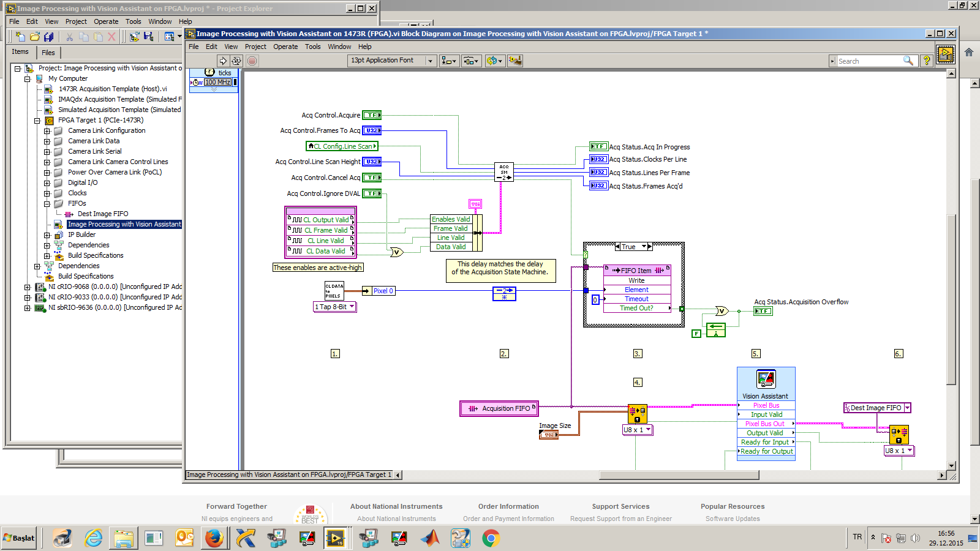
Task: Click the Copy icon in Project Explorer toolbar
Action: coord(84,37)
